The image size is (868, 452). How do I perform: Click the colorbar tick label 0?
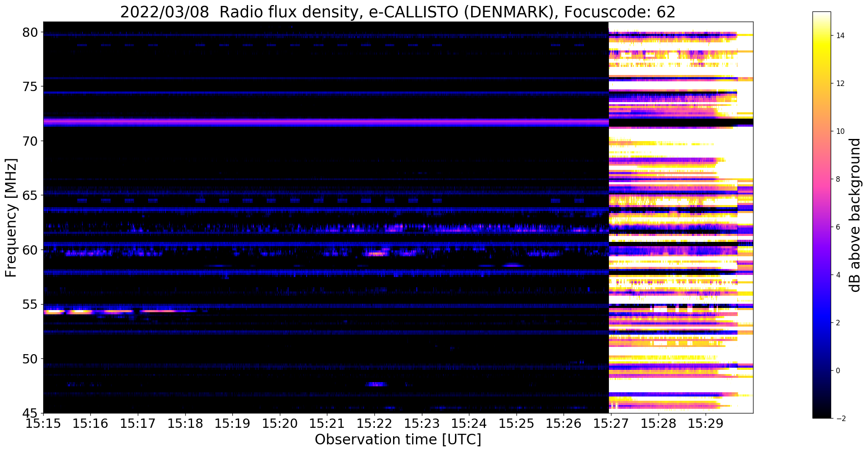(x=837, y=371)
